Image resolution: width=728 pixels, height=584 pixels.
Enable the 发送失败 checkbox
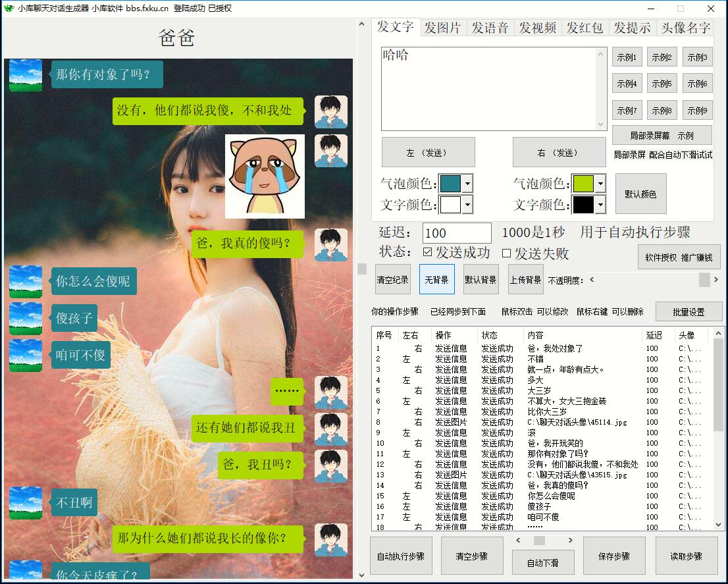pos(507,253)
